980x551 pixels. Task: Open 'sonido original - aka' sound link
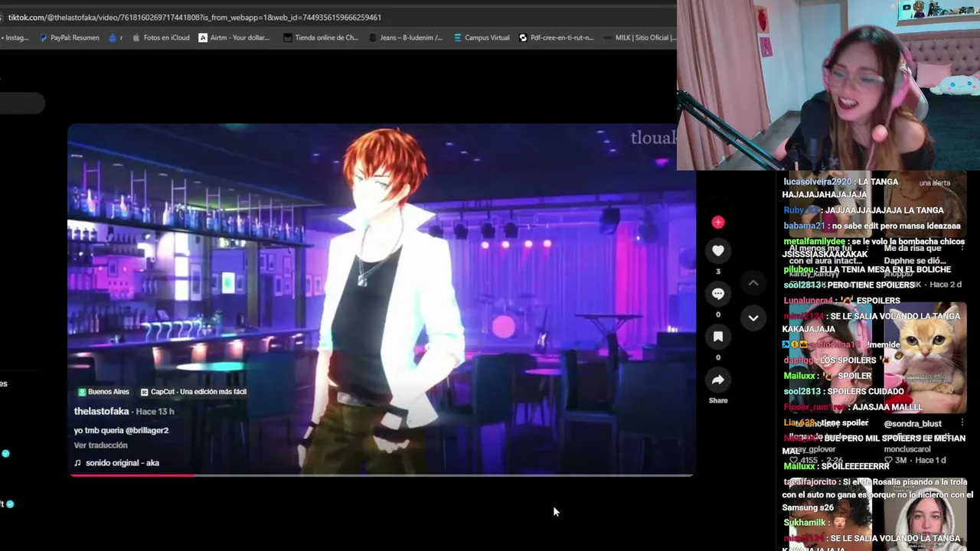116,463
